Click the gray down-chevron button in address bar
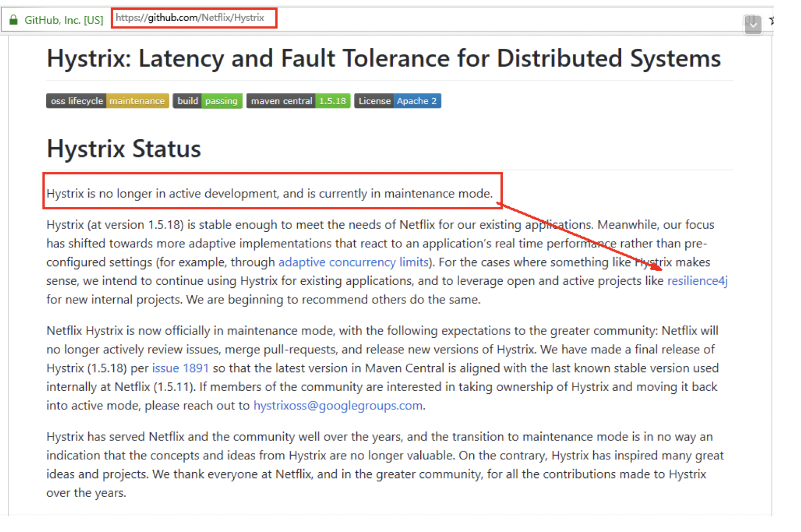The image size is (801, 532). coord(752,24)
